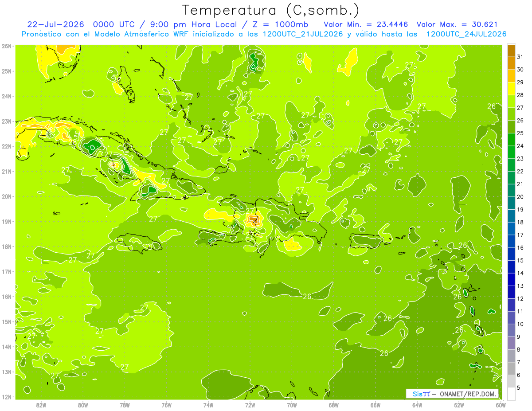
Task: Click the "12" value on the color scale
Action: 520,298
